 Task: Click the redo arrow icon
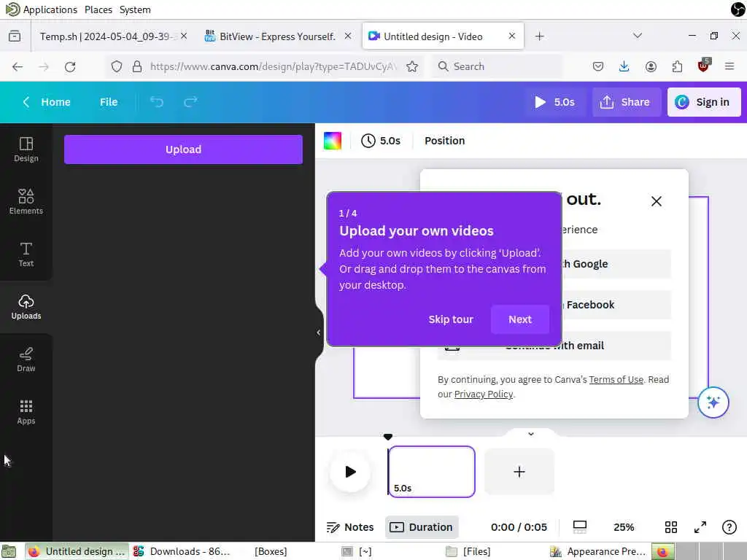pyautogui.click(x=190, y=102)
